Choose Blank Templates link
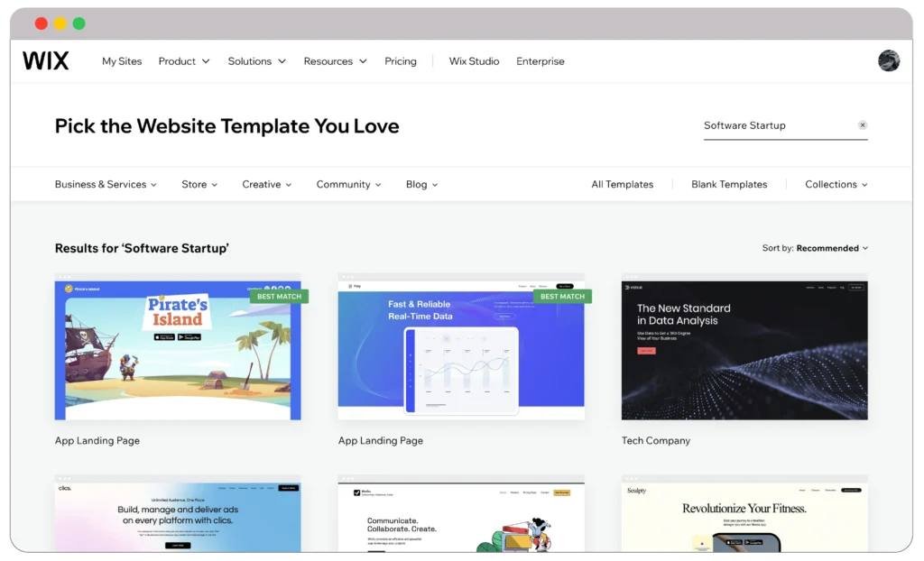 click(x=729, y=184)
